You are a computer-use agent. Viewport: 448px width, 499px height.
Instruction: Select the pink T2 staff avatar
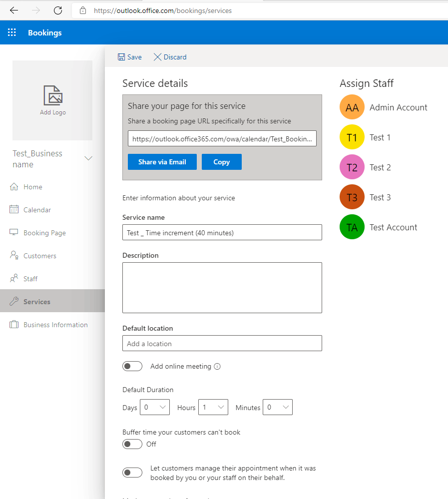(x=352, y=167)
